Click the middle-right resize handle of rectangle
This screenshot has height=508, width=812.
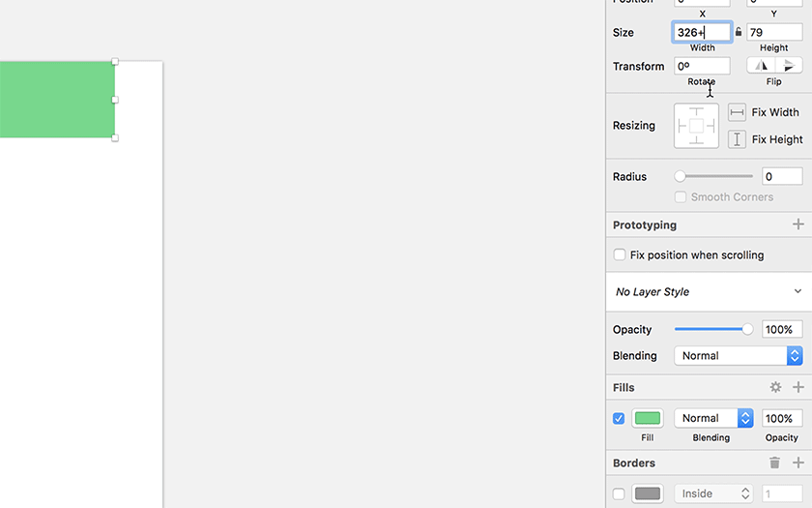[x=115, y=100]
